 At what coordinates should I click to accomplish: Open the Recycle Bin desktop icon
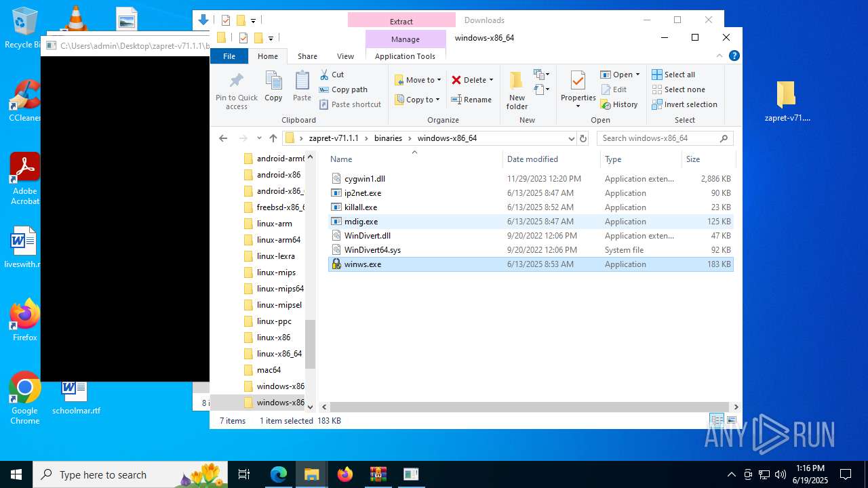tap(24, 28)
